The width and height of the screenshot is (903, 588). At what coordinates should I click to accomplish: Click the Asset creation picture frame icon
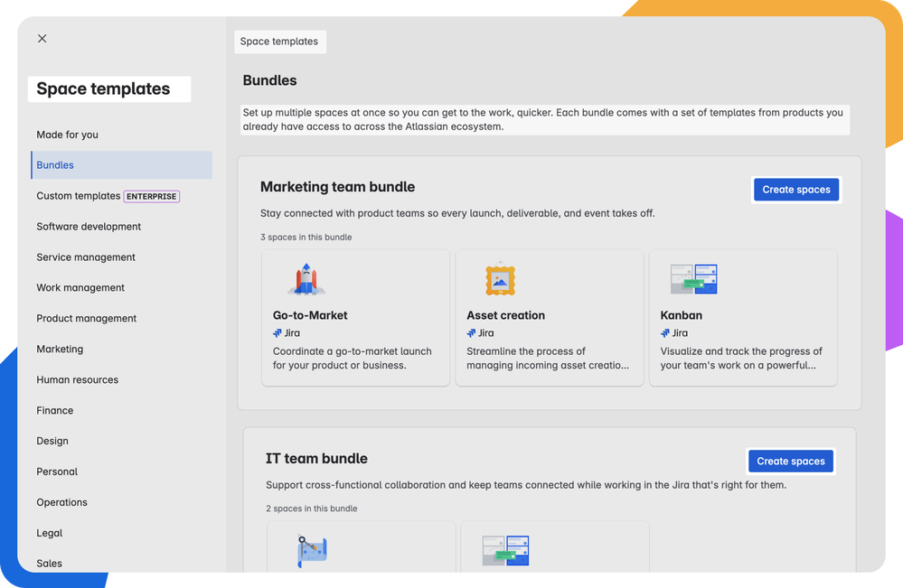500,279
